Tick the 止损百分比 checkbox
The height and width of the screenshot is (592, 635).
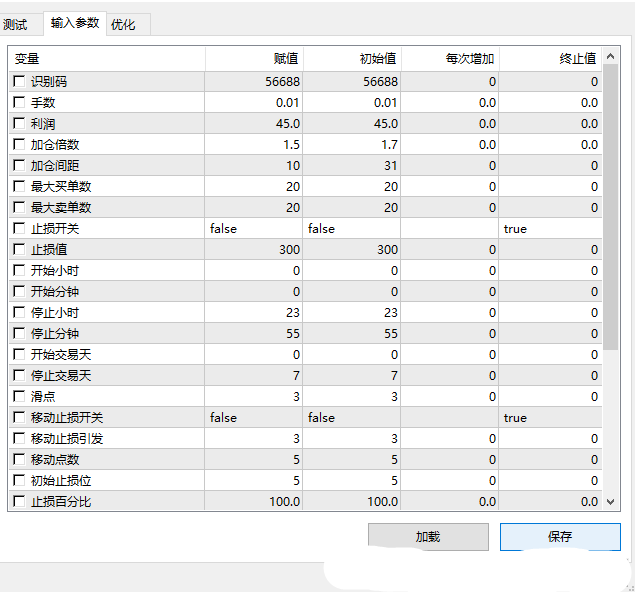[20, 502]
